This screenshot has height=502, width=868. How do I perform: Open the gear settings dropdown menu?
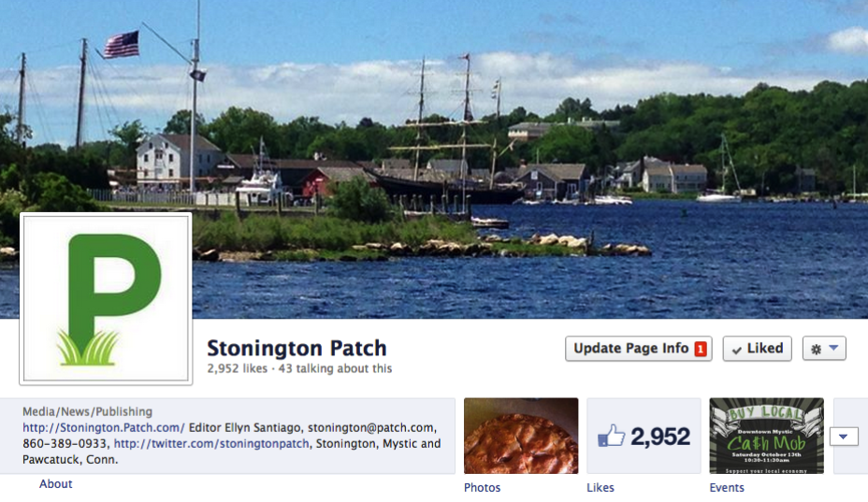coord(824,349)
